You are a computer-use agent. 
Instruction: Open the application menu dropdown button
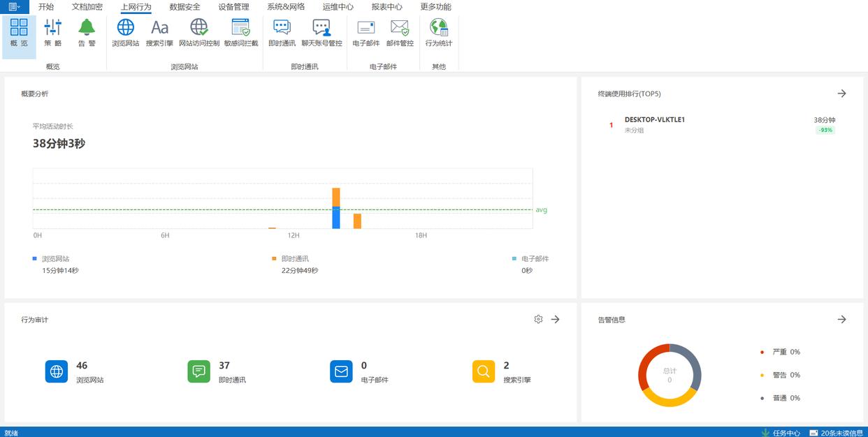(14, 7)
